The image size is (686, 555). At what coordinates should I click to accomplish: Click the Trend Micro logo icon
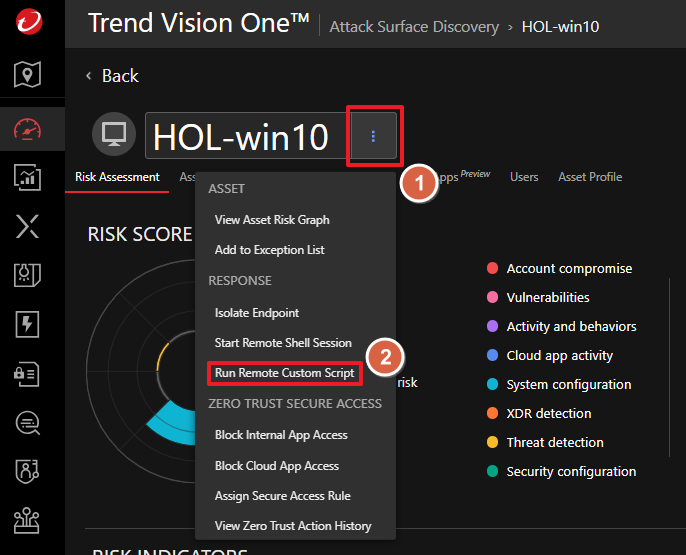pyautogui.click(x=28, y=22)
